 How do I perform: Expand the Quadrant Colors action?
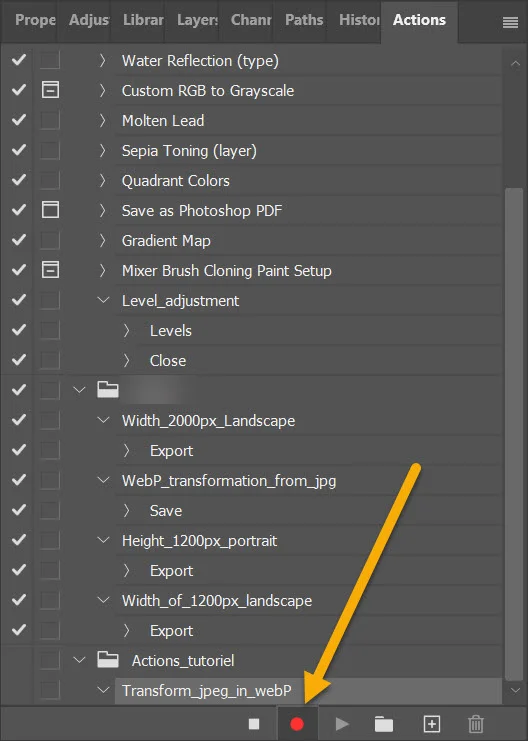(102, 180)
